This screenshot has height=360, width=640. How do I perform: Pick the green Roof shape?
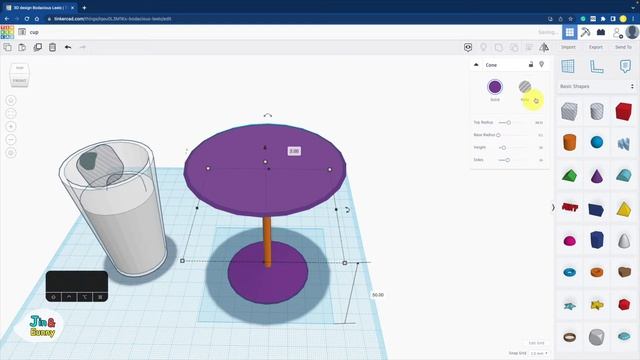click(569, 176)
